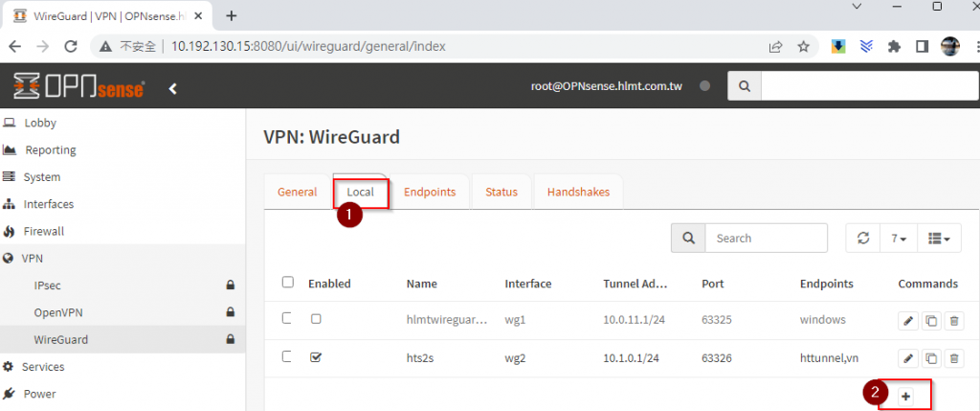Image resolution: width=980 pixels, height=411 pixels.
Task: Click the browser forward arrow
Action: tap(42, 46)
